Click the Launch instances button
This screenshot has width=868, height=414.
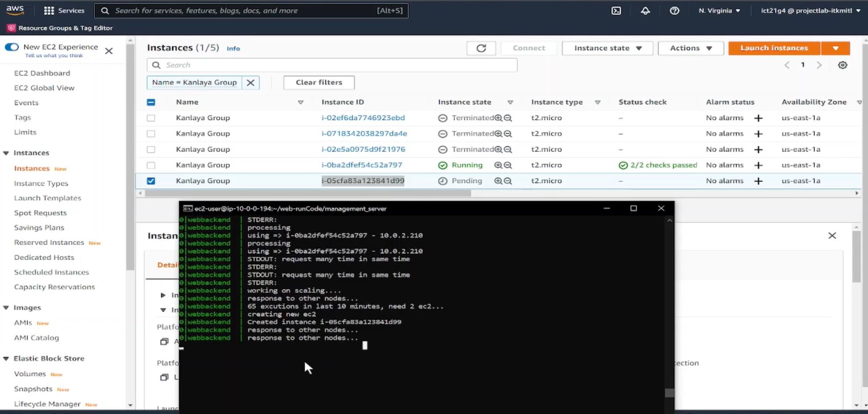pos(774,48)
